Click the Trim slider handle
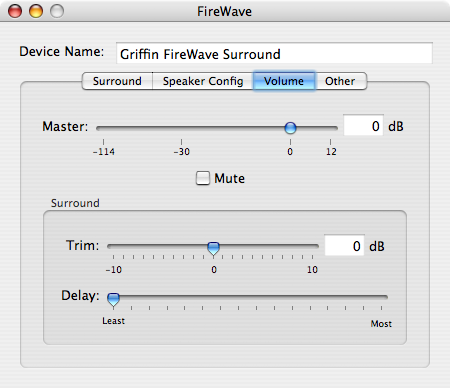This screenshot has height=388, width=450. [x=213, y=248]
